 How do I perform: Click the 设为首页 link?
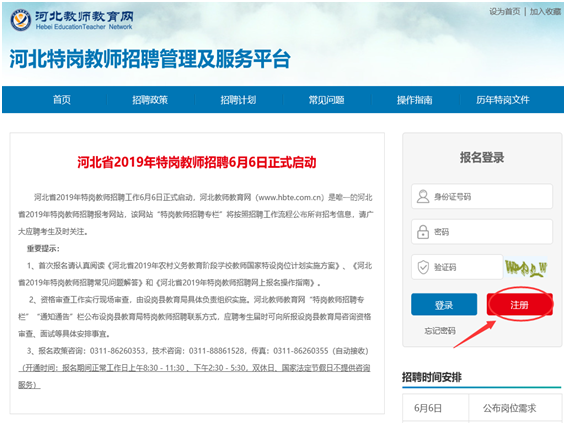(505, 12)
